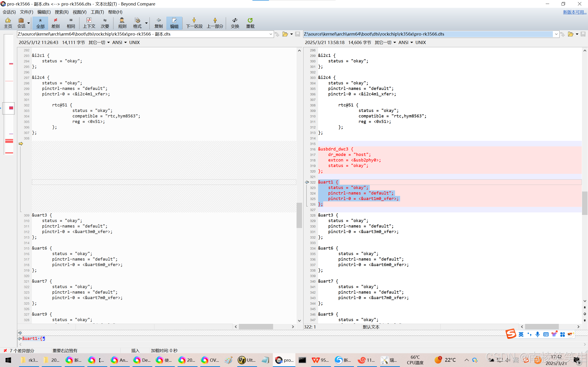Open file browse folder for left pane
This screenshot has width=588, height=367.
pyautogui.click(x=285, y=34)
